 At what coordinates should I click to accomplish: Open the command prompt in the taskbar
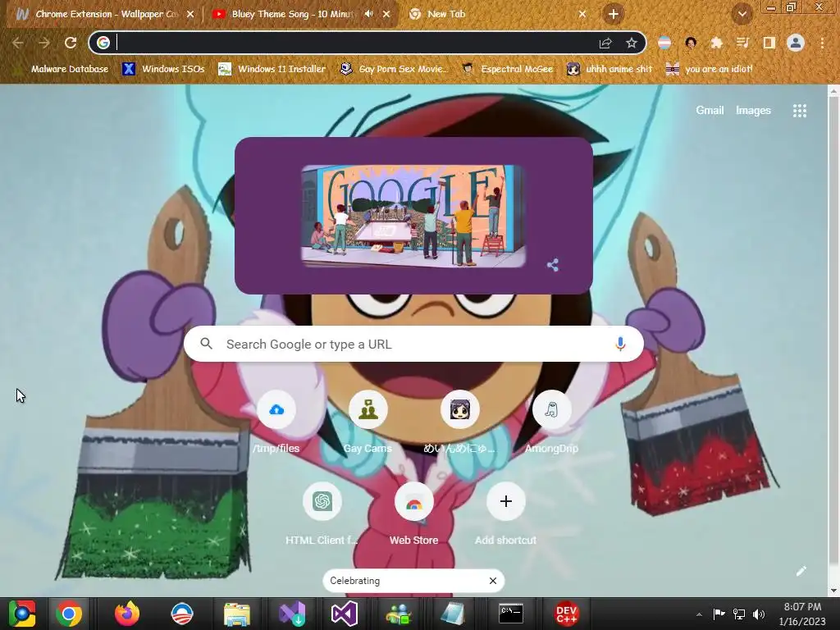(x=510, y=614)
